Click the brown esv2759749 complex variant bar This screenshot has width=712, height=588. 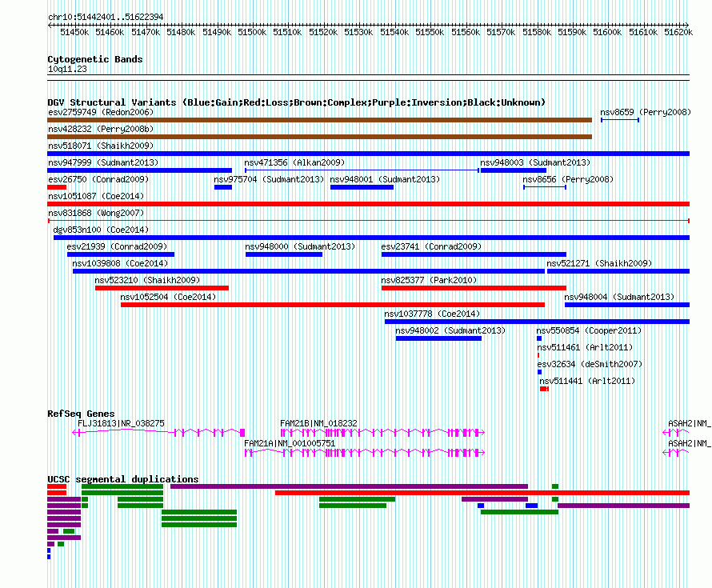coord(320,120)
